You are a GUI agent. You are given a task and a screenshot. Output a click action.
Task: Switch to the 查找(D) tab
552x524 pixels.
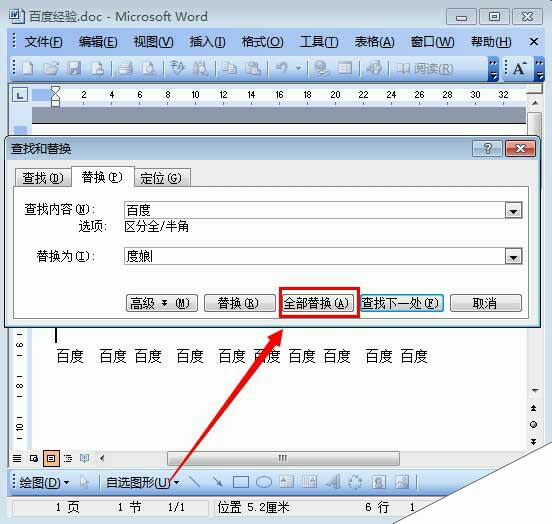coord(43,178)
